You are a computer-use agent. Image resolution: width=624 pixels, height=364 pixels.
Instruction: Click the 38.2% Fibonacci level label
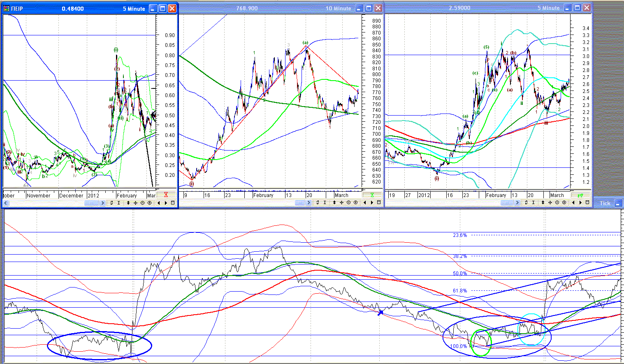(x=460, y=256)
